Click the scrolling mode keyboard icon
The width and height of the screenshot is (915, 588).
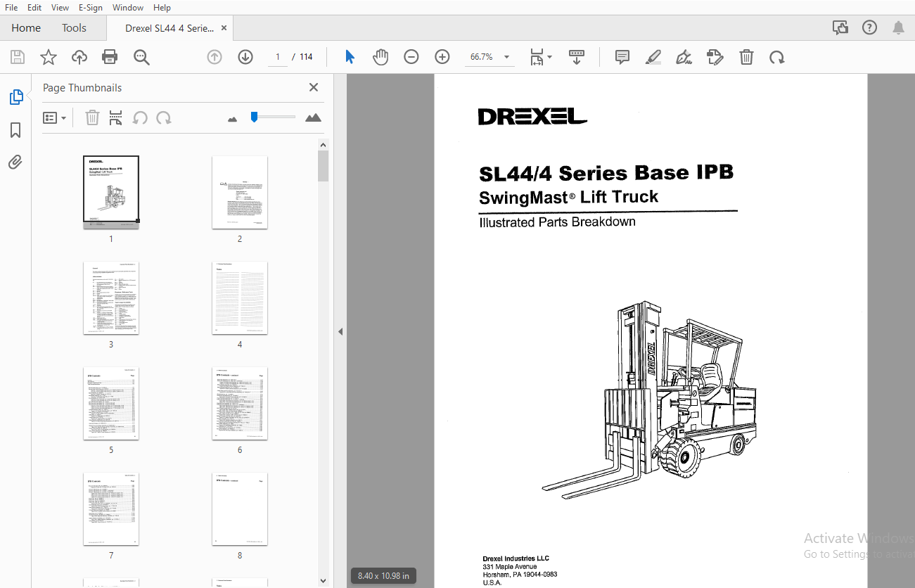[x=577, y=57]
